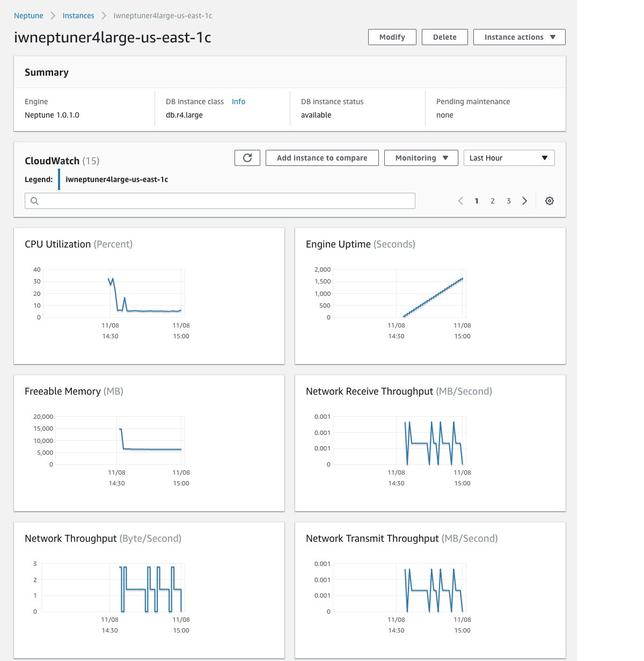Click the metrics search input field
The image size is (644, 661).
[219, 200]
